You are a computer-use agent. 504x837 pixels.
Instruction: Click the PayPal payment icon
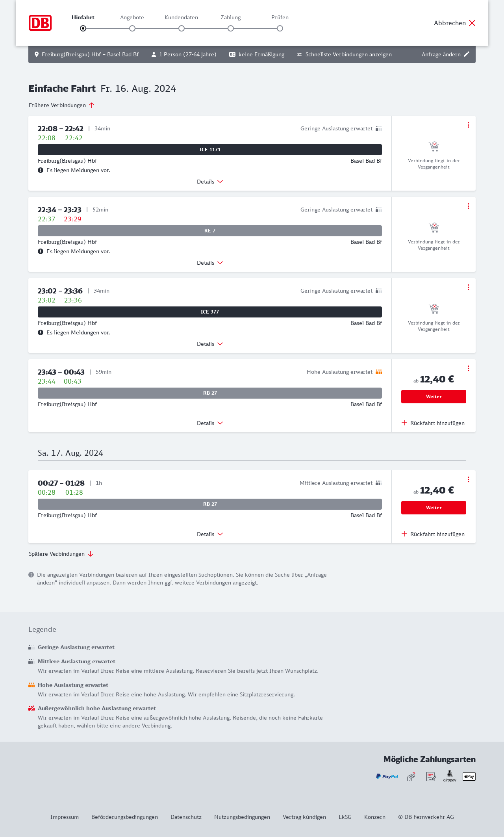[x=387, y=776]
